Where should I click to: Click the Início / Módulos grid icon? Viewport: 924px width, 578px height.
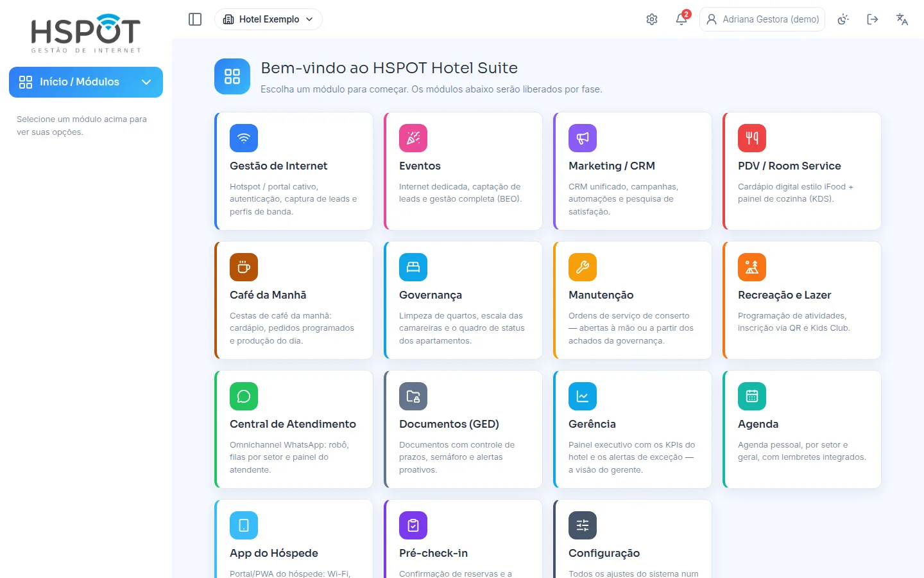(x=26, y=82)
